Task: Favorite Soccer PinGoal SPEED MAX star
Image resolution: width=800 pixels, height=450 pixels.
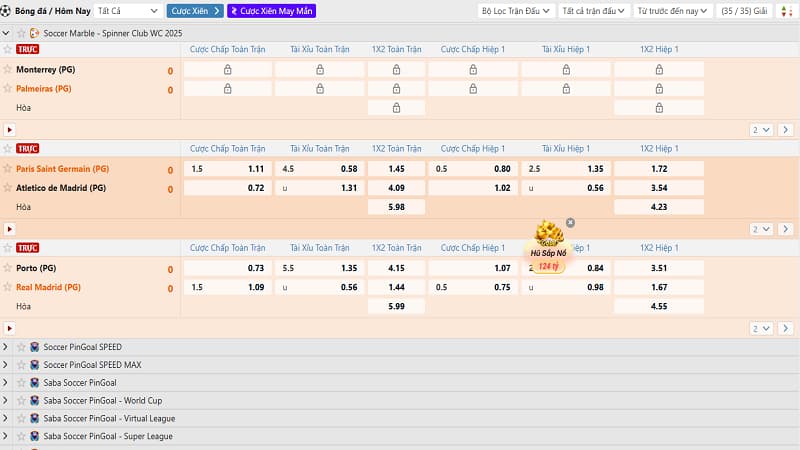Action: 21,365
